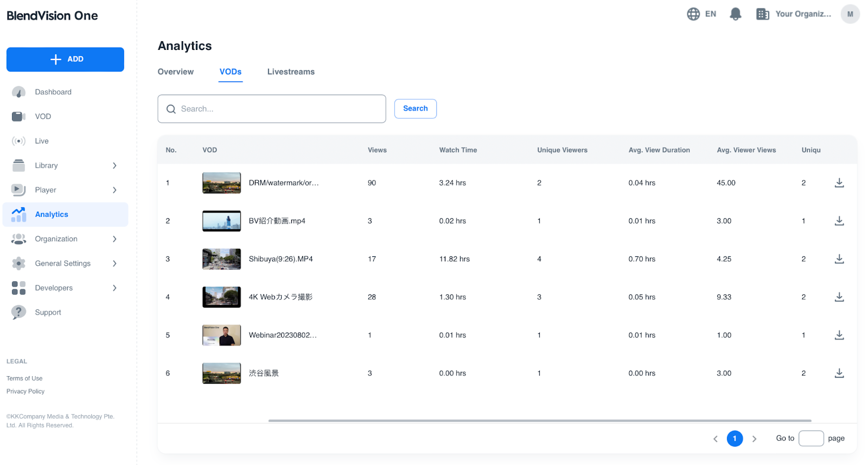Go to Live section in sidebar
The image size is (868, 465).
[x=42, y=141]
